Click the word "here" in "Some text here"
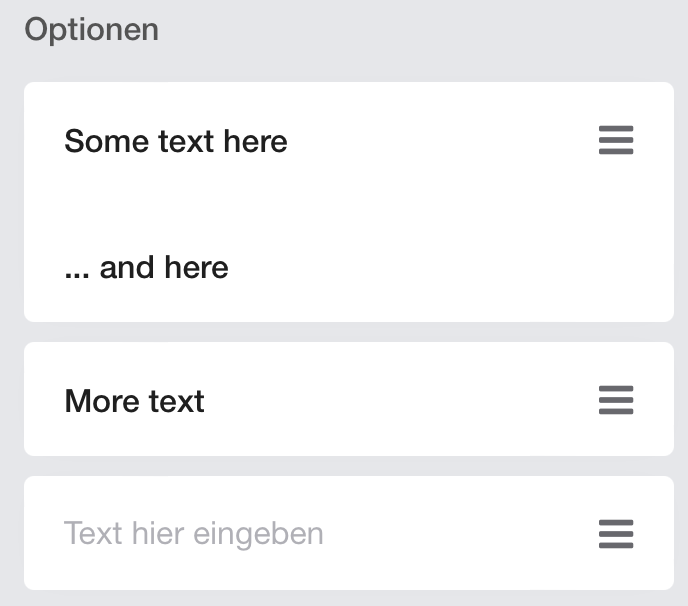This screenshot has width=688, height=606. point(255,141)
